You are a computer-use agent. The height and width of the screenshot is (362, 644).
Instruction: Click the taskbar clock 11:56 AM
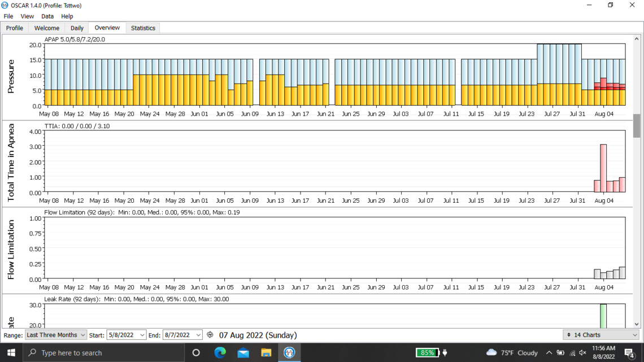point(604,352)
